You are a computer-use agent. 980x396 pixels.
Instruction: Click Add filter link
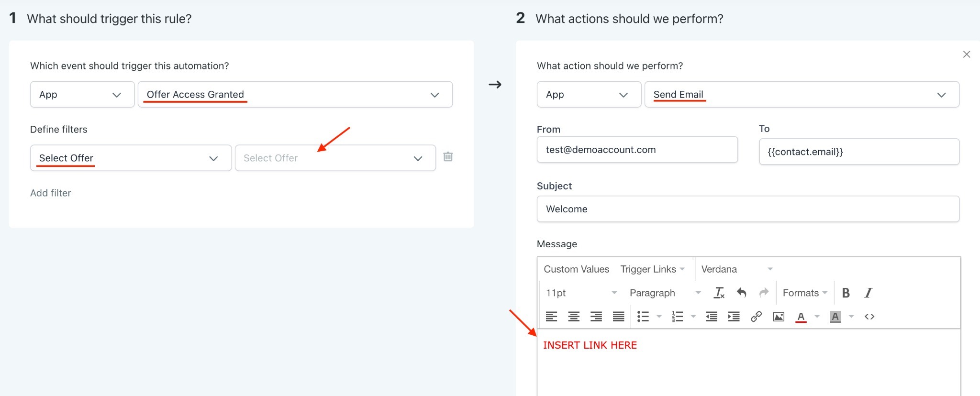pos(51,193)
